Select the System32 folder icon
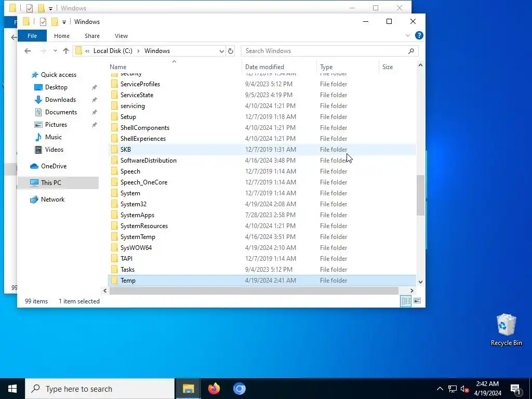This screenshot has width=532, height=399. [115, 204]
